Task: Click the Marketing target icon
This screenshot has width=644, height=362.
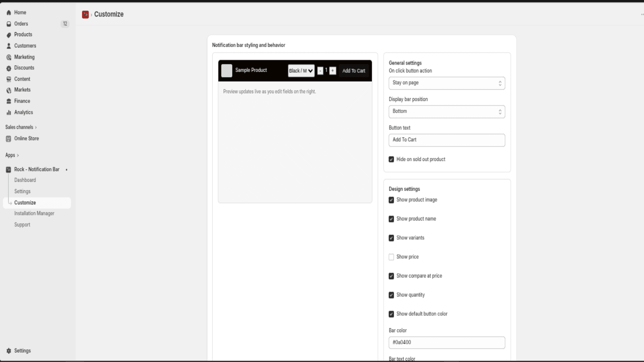Action: (9, 58)
